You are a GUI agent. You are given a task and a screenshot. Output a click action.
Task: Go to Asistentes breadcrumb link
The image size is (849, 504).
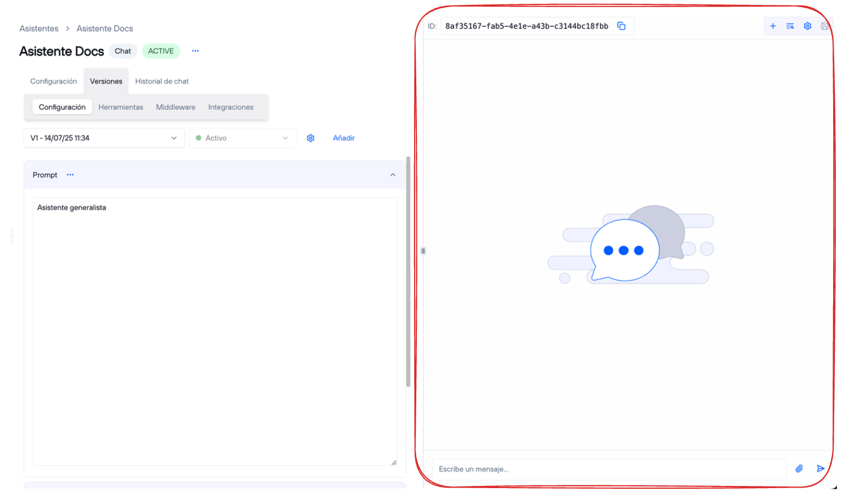click(39, 29)
